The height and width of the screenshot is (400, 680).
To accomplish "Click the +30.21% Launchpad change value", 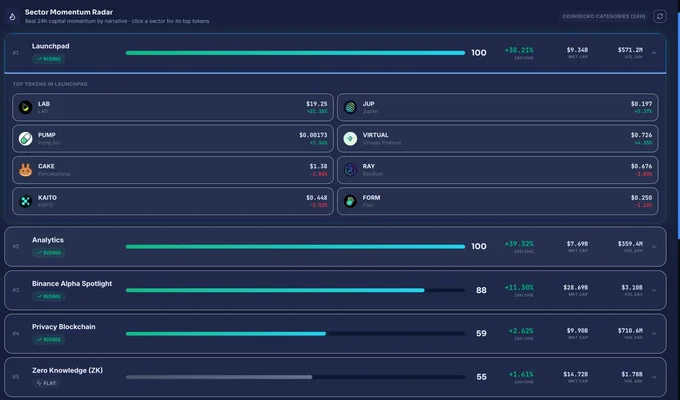I will click(x=519, y=50).
